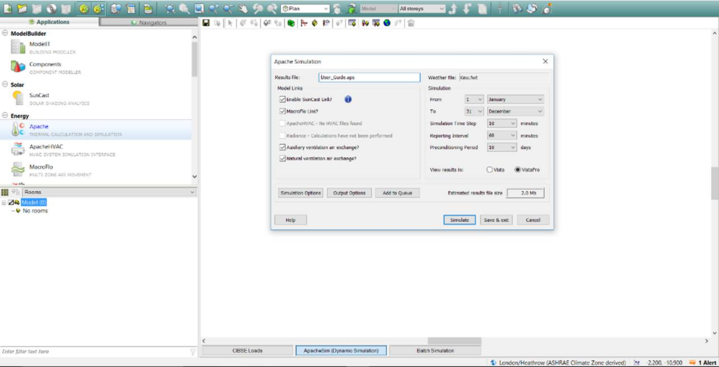Select the SunCast solar shading icon

pyautogui.click(x=18, y=98)
